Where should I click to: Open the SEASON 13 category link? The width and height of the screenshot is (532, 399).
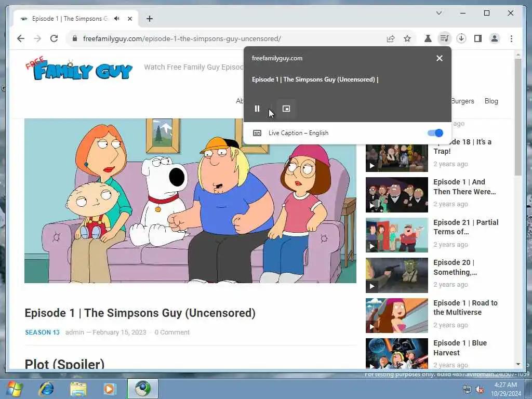click(x=42, y=332)
